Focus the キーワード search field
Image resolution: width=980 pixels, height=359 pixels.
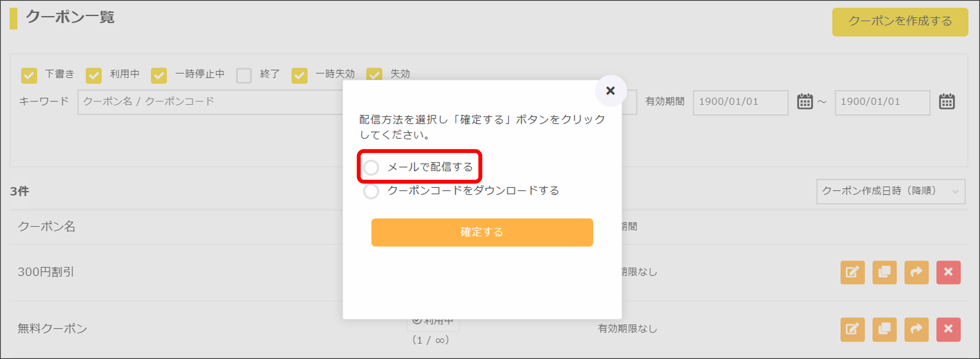click(210, 102)
